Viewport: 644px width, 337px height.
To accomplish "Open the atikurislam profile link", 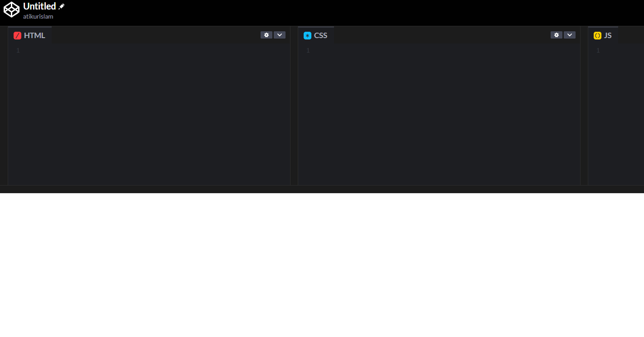I will [38, 16].
